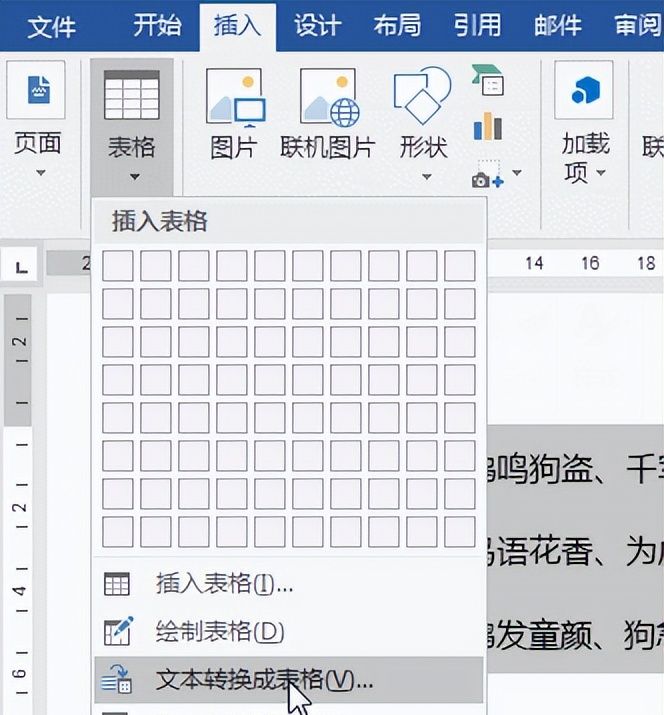Click 发童颜 text in the document
664x715 pixels.
tap(544, 636)
